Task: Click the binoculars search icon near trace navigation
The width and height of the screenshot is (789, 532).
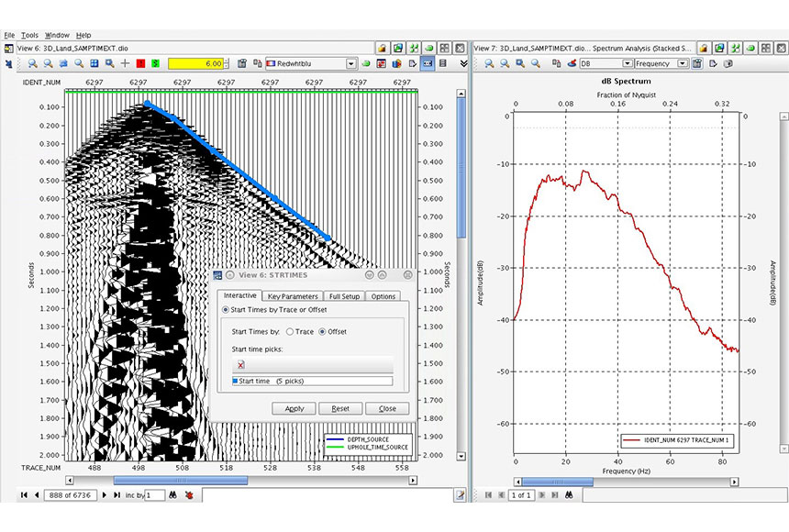Action: pyautogui.click(x=172, y=495)
